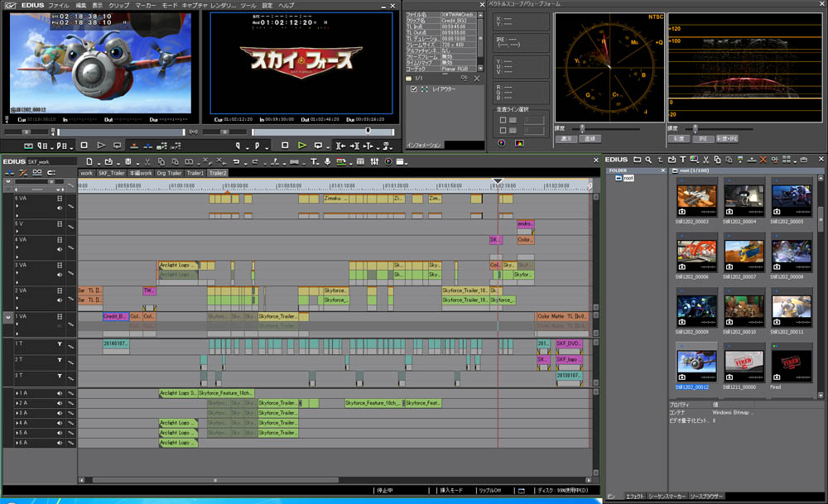828x504 pixels.
Task: Switch to the Org Trailer sequence tab
Action: [x=169, y=173]
